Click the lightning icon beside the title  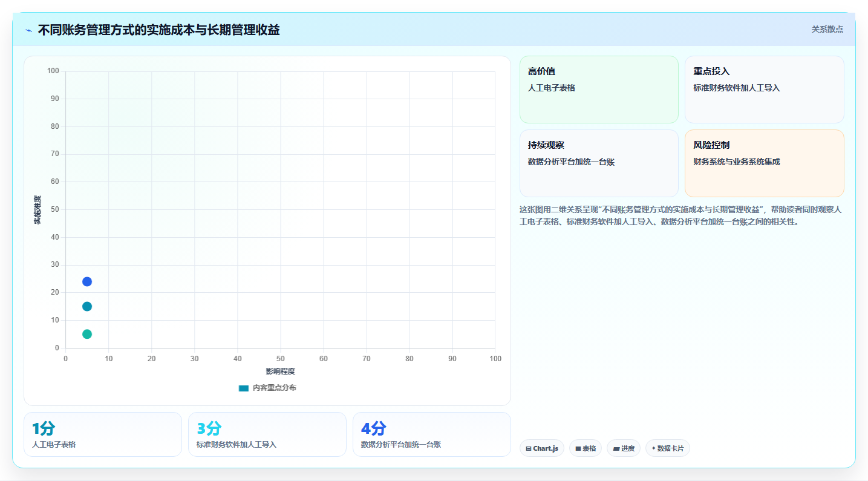tap(28, 30)
